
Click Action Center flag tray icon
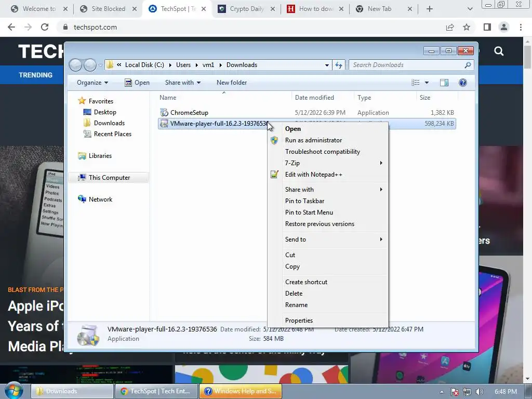click(455, 392)
